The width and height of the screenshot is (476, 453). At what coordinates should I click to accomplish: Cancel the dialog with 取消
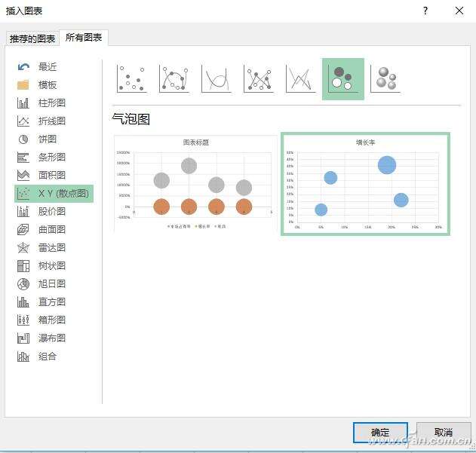(x=444, y=433)
